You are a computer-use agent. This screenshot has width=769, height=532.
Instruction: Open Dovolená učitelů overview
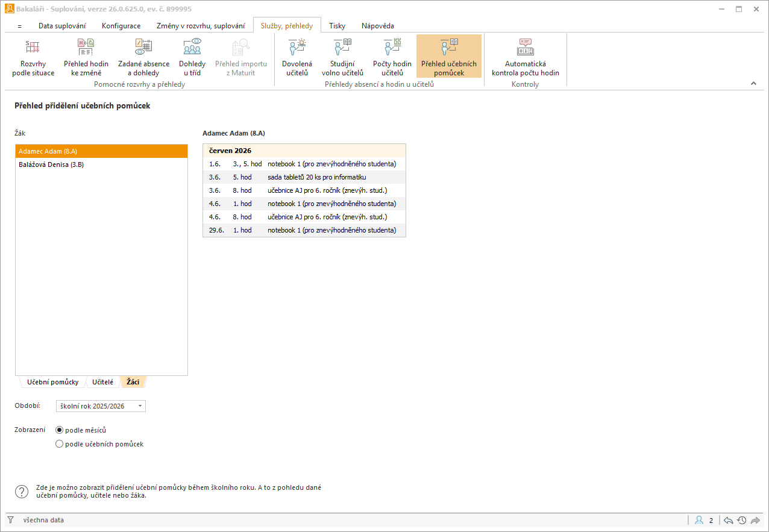tap(297, 57)
